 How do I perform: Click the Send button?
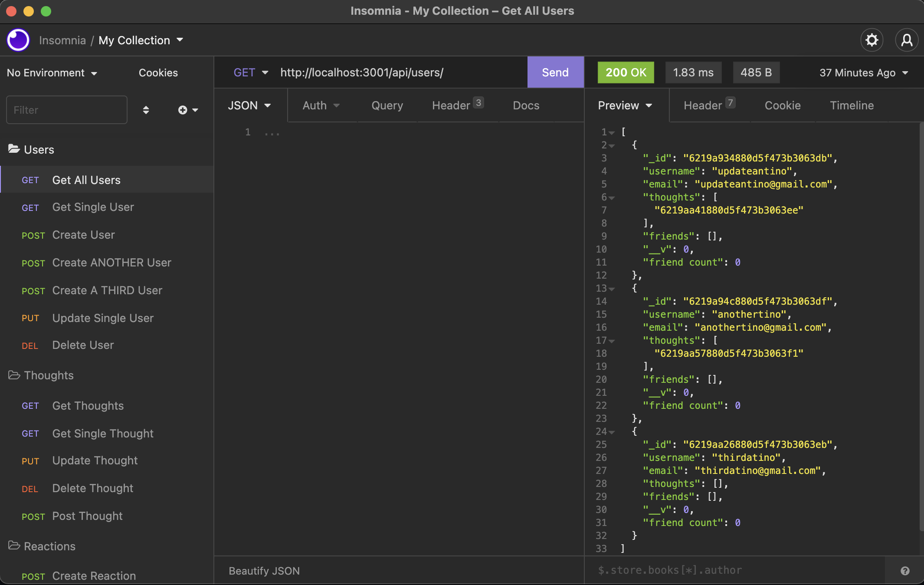[x=555, y=72]
